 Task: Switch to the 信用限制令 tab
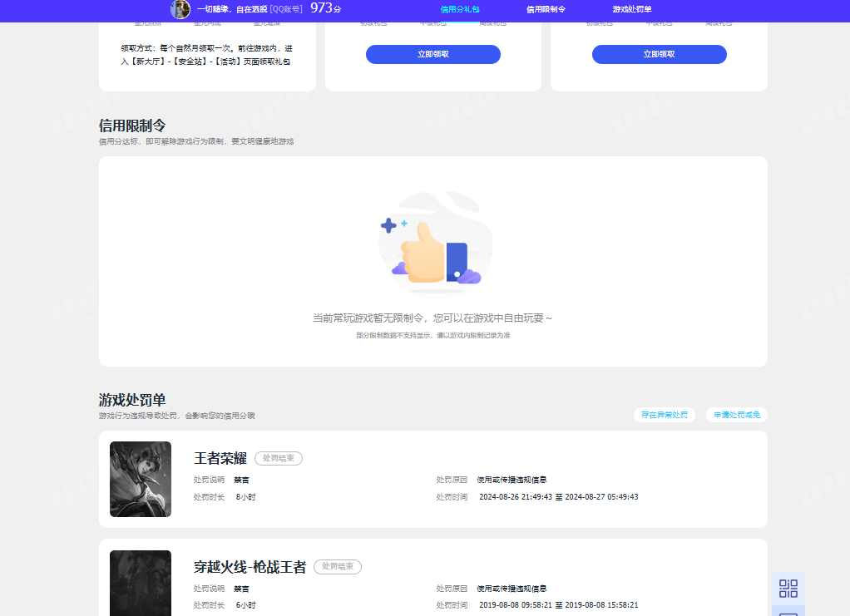(x=546, y=9)
